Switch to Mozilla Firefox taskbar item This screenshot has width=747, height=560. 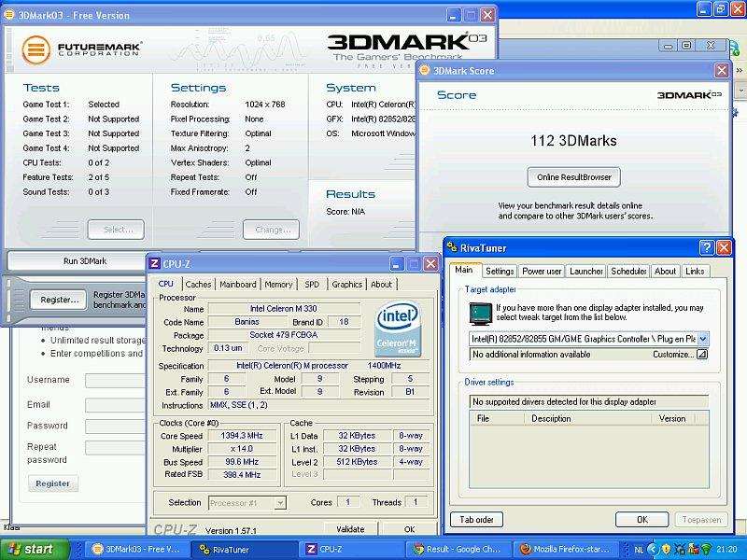565,549
